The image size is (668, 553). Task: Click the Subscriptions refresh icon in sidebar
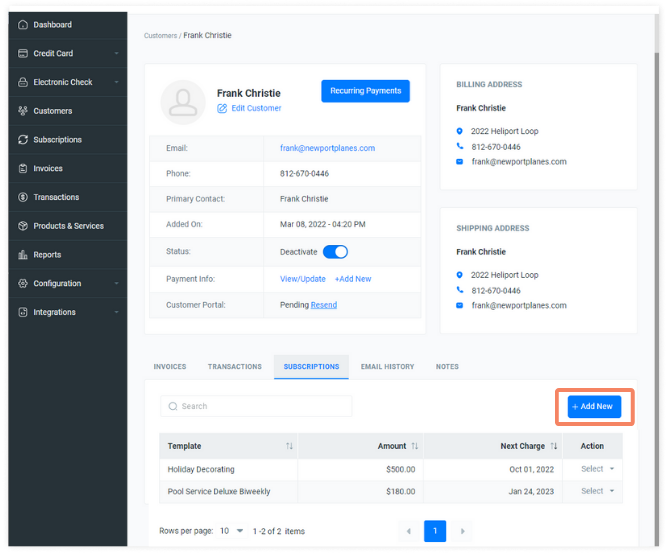point(23,140)
